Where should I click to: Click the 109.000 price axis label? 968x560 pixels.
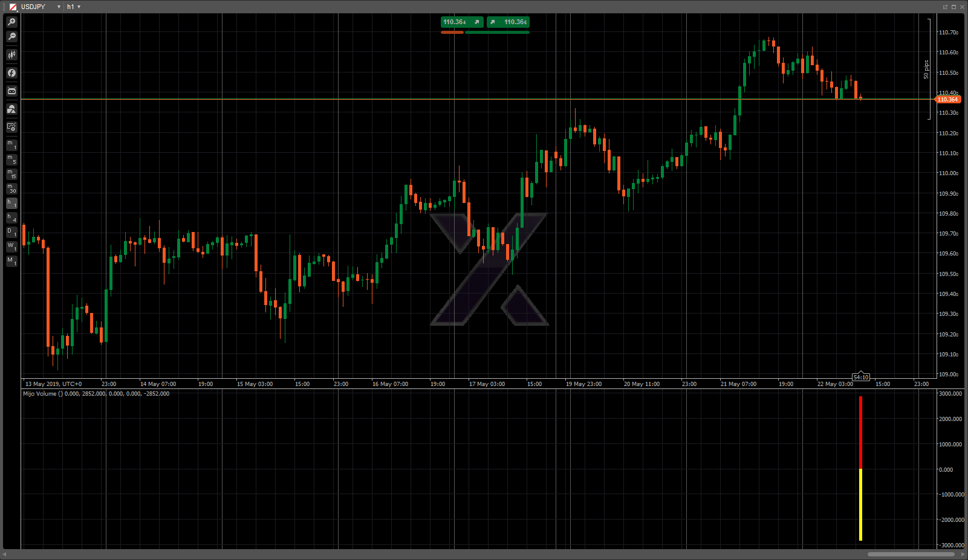click(x=948, y=375)
